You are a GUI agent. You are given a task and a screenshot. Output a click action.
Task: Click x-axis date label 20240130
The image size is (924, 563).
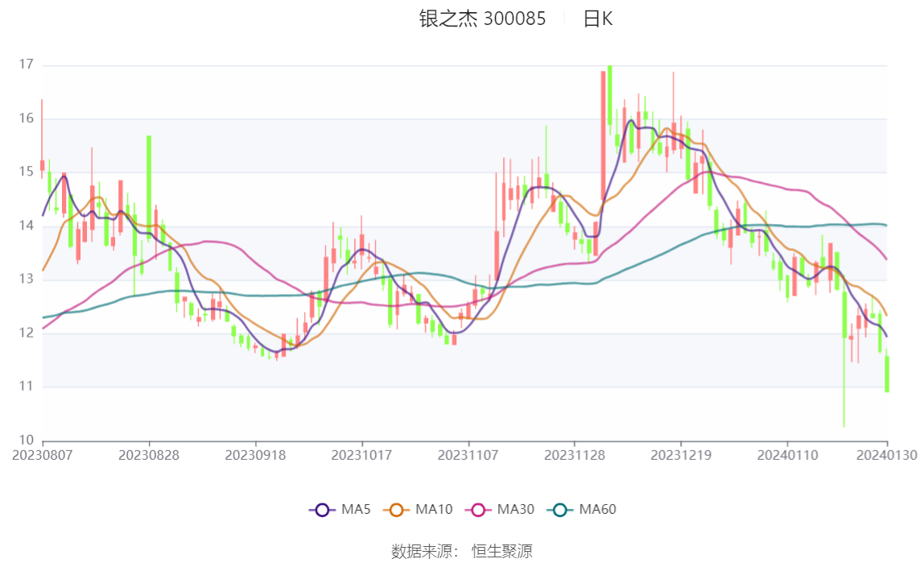[x=887, y=455]
